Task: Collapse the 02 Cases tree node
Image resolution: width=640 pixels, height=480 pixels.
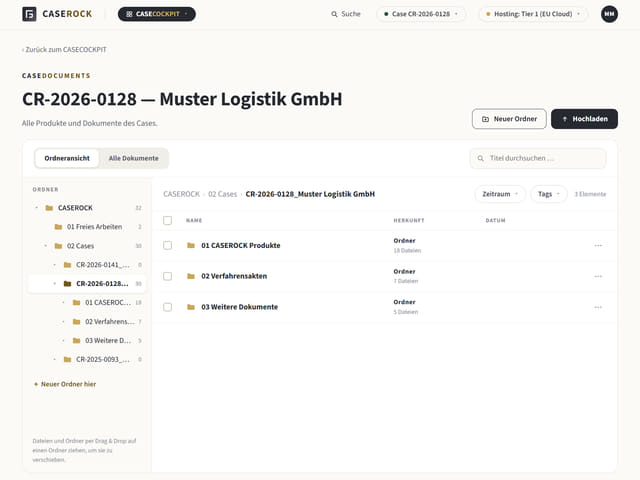Action: (45, 246)
